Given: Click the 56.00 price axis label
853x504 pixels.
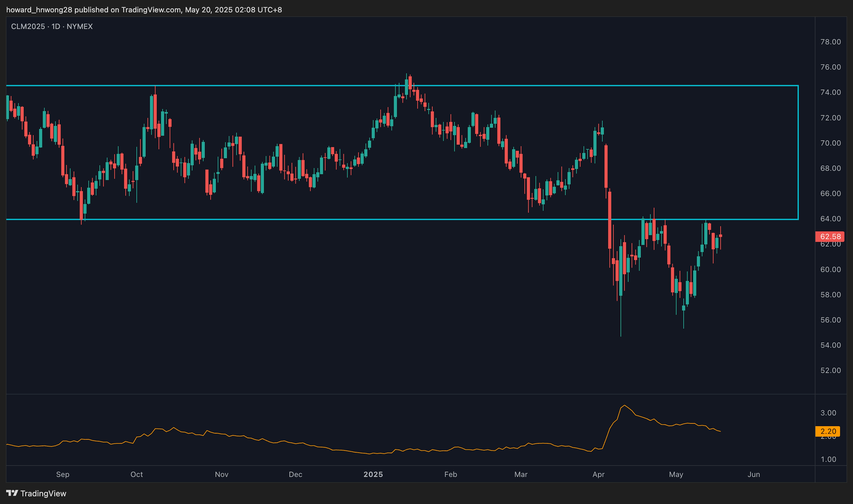Looking at the screenshot, I should (x=830, y=320).
